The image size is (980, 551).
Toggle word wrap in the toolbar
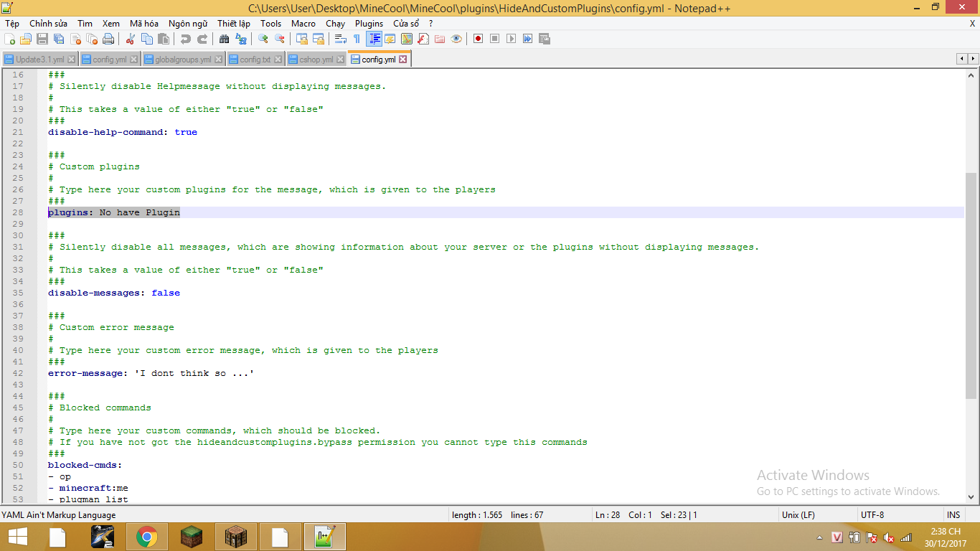coord(341,39)
